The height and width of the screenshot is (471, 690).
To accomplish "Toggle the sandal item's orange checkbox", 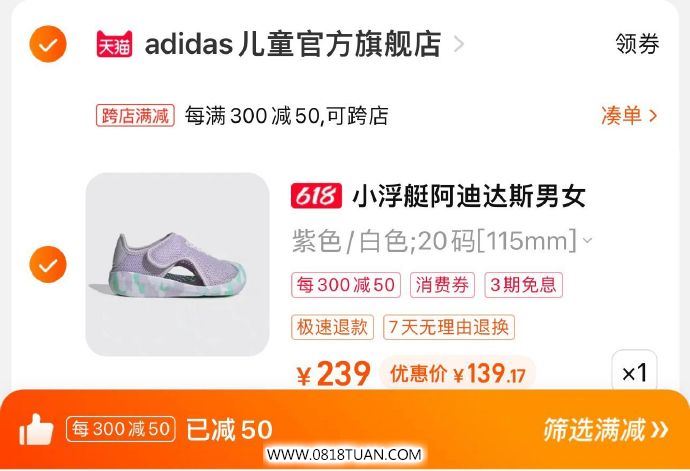I will (x=48, y=265).
